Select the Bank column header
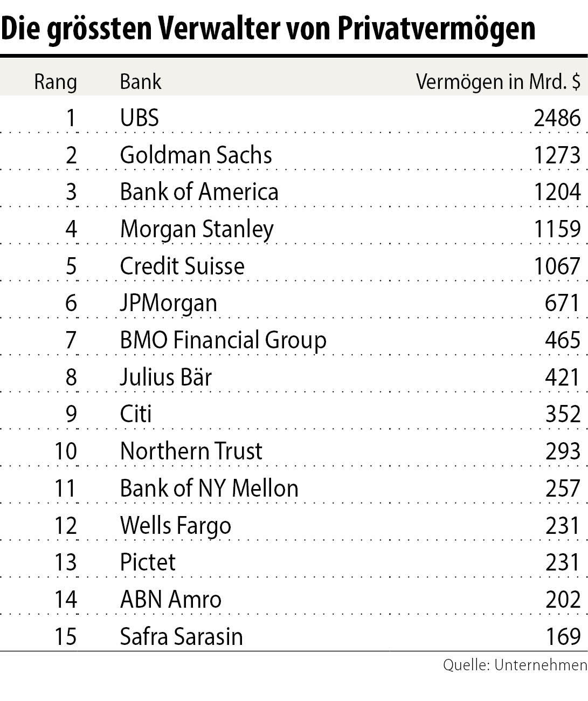The width and height of the screenshot is (588, 701). point(140,82)
